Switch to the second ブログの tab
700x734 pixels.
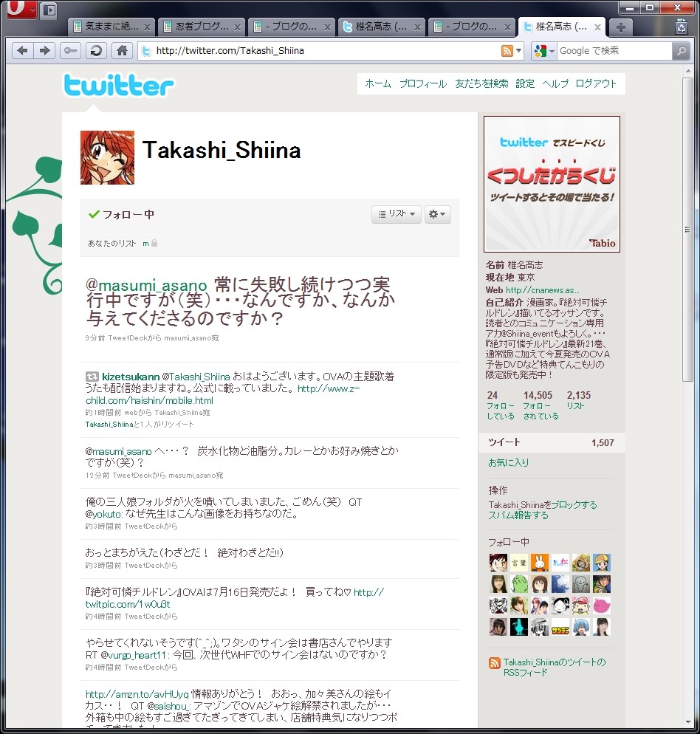click(x=470, y=27)
